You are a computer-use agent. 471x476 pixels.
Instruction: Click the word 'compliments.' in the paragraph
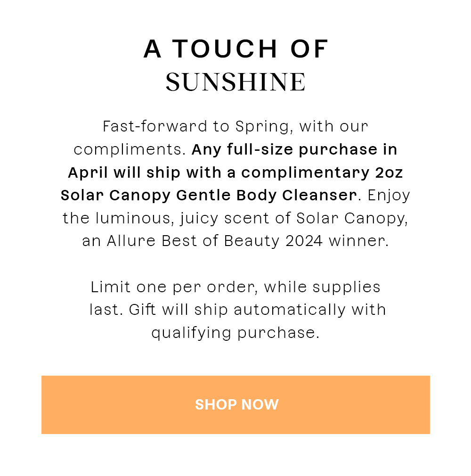(x=130, y=150)
